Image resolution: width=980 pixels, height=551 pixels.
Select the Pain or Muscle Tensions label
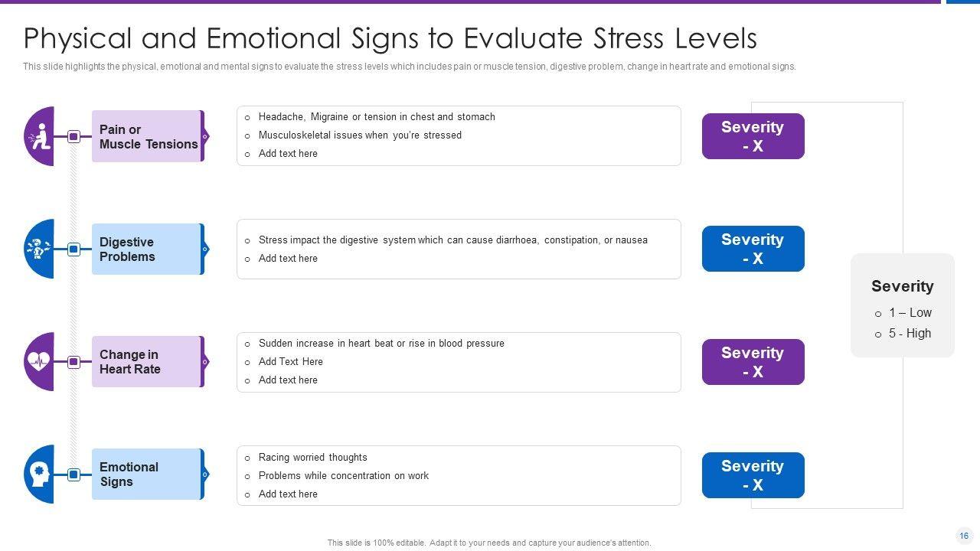[x=148, y=136]
